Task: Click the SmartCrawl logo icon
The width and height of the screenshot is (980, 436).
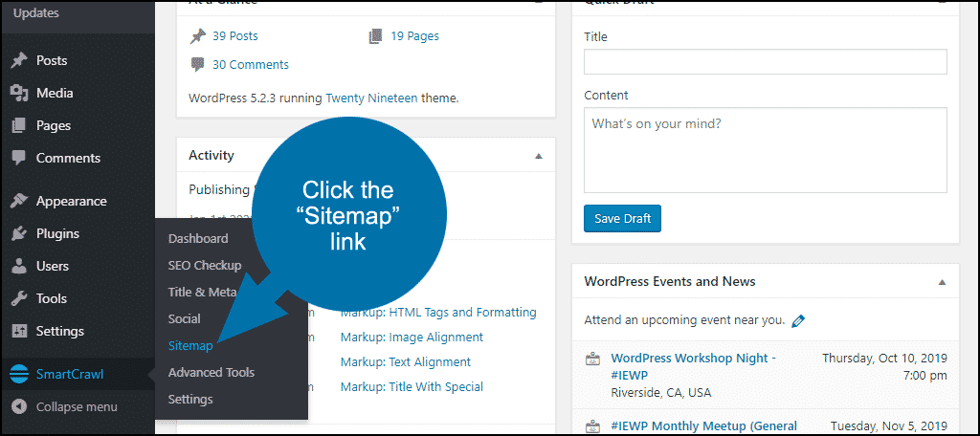Action: (x=19, y=374)
